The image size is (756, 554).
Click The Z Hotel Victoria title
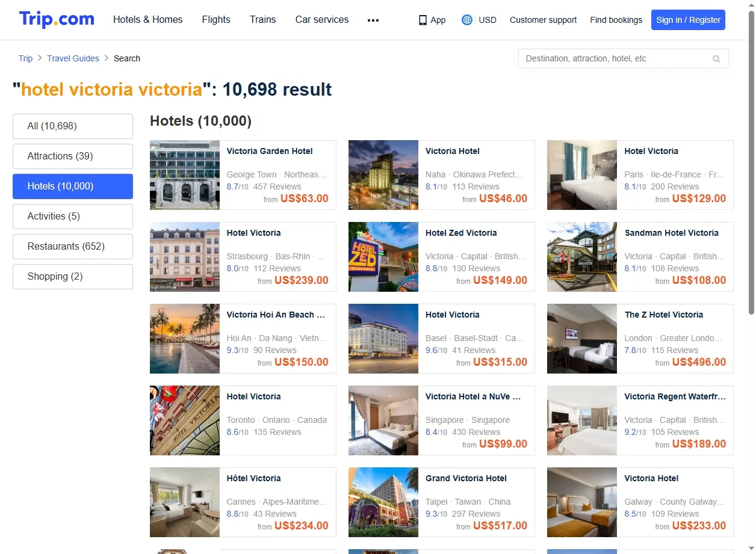(x=664, y=315)
